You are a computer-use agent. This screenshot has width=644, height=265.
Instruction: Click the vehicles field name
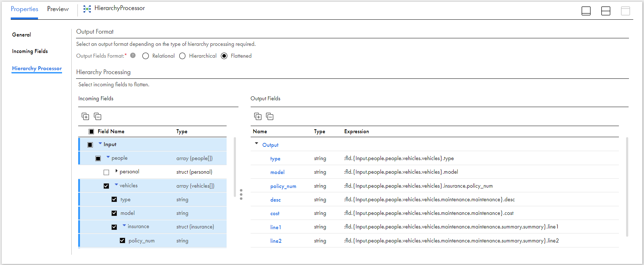coord(128,185)
